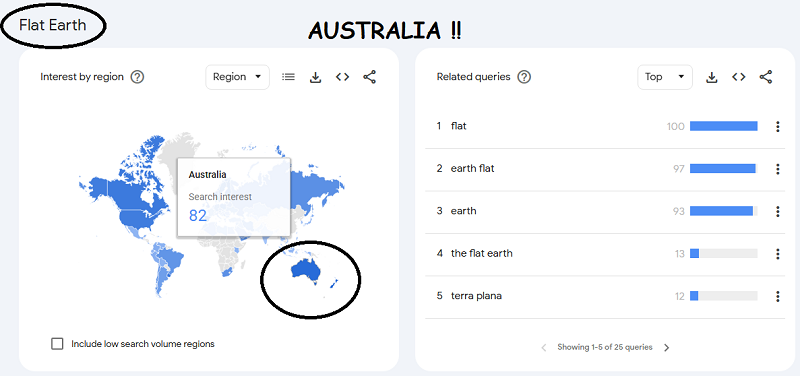Open the Top queries dropdown
800x376 pixels.
pos(665,77)
